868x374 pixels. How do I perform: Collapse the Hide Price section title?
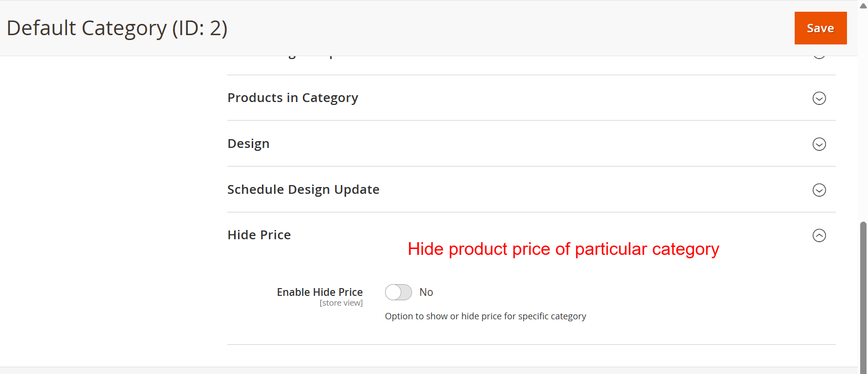(259, 235)
